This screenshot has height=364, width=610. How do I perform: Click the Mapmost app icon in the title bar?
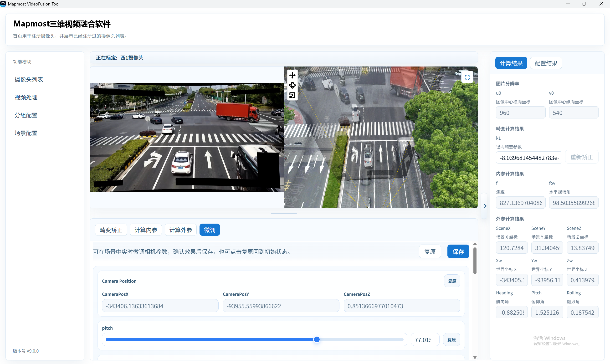(x=3, y=4)
